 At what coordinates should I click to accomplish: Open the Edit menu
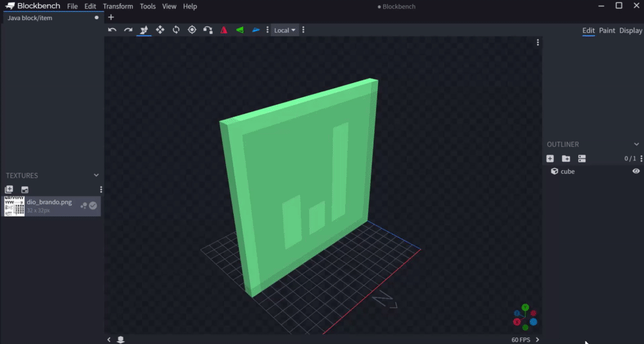90,6
